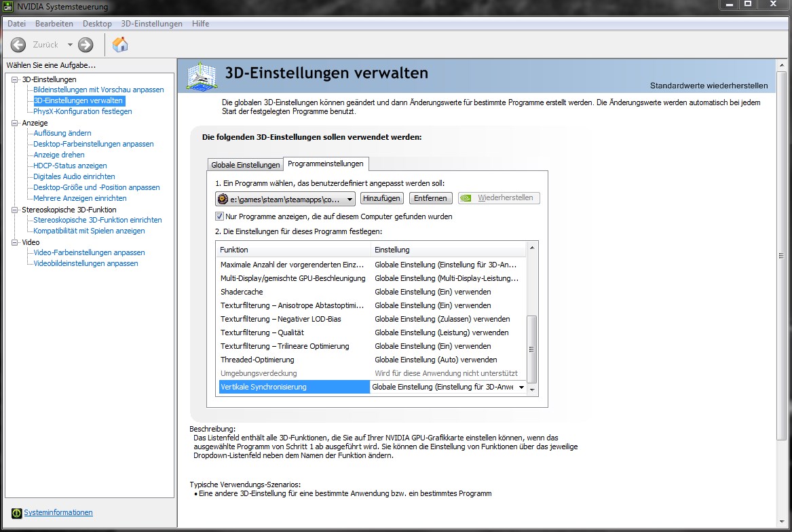Open the program selection dropdown
The height and width of the screenshot is (532, 792).
coord(350,199)
